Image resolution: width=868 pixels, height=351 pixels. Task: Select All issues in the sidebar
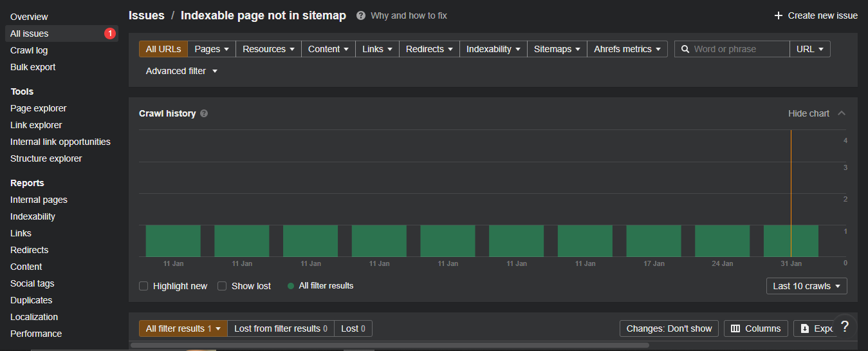62,33
